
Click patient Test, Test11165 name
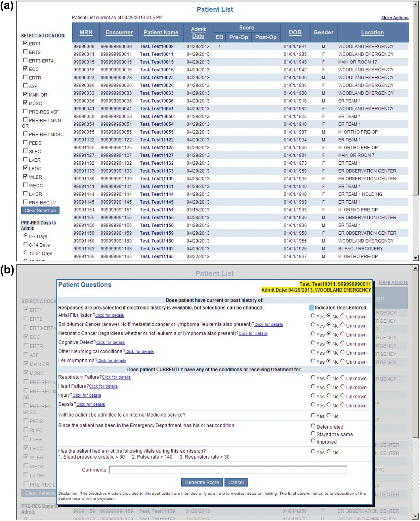(156, 257)
